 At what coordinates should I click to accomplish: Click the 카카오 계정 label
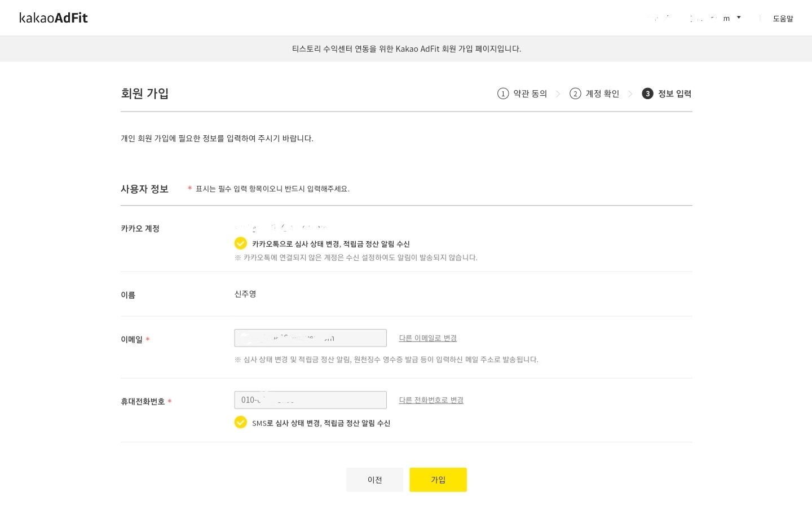[x=140, y=228]
